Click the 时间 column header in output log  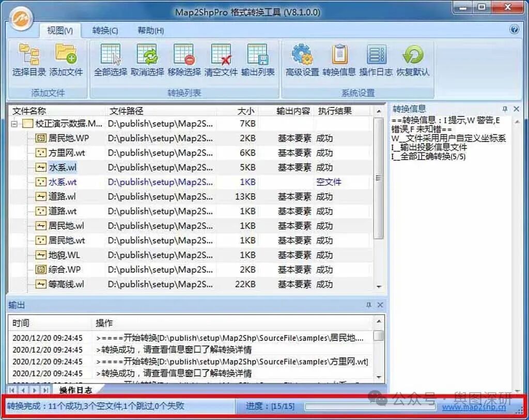click(50, 323)
